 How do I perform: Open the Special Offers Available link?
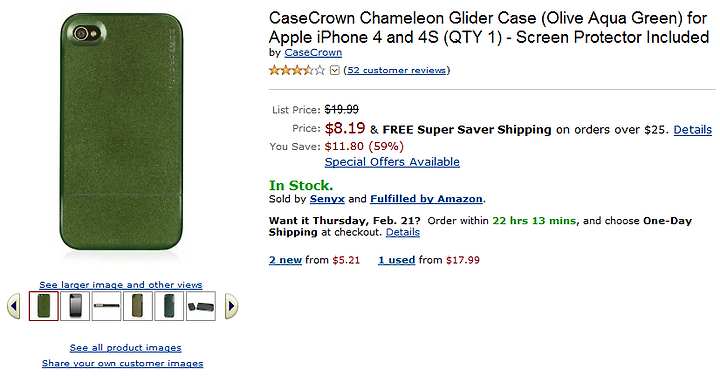point(392,162)
